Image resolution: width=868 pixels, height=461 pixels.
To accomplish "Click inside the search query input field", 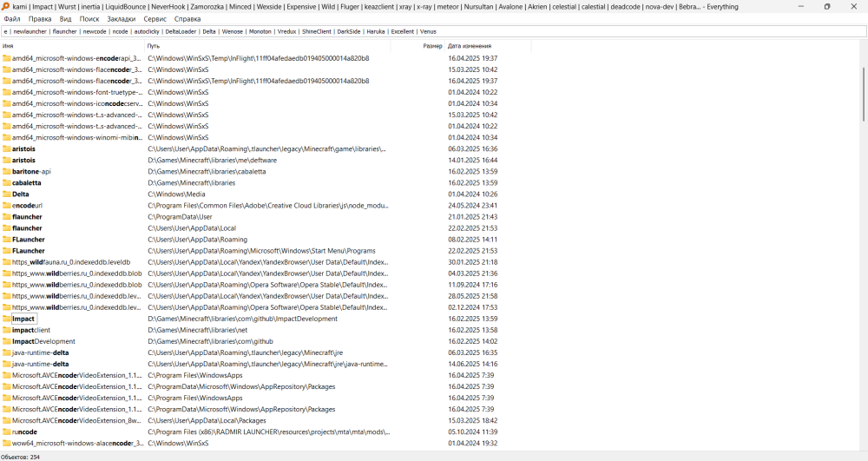I will coord(433,31).
